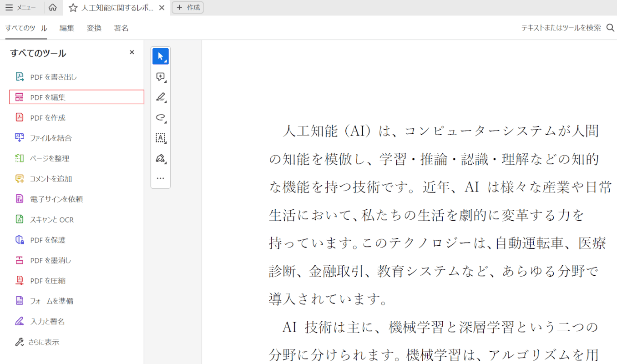Click the ファイルを結合 icon
The width and height of the screenshot is (617, 364).
click(x=20, y=138)
